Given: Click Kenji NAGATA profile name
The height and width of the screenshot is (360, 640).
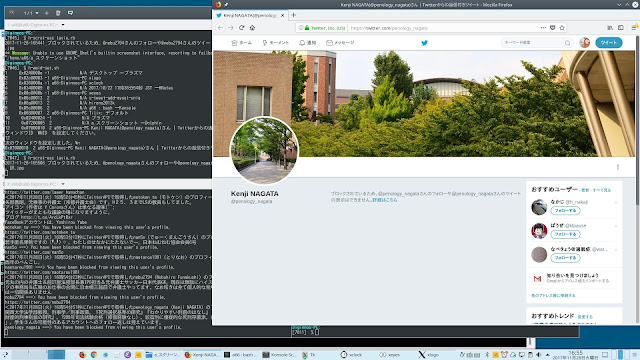Looking at the screenshot, I should (255, 193).
